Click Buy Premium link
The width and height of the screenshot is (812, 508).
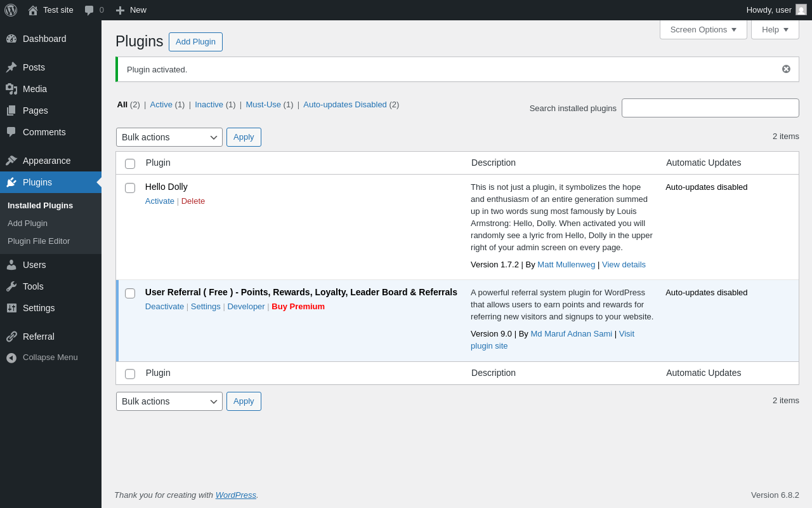tap(298, 307)
